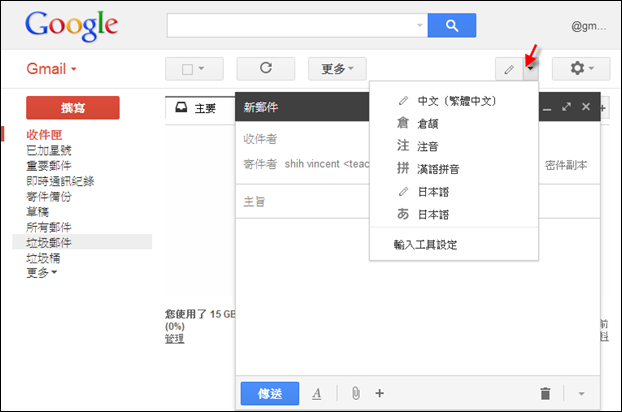Expand 更多 in the left sidebar

point(41,272)
